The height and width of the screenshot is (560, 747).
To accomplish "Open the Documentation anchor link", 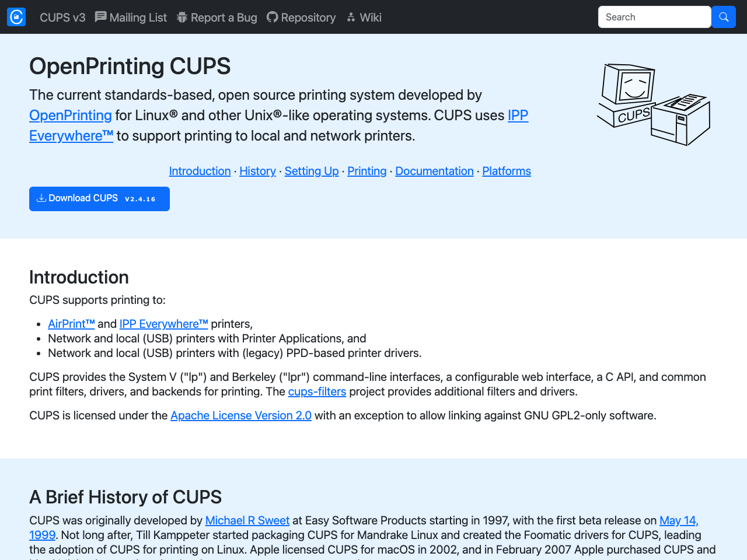I will [x=434, y=171].
